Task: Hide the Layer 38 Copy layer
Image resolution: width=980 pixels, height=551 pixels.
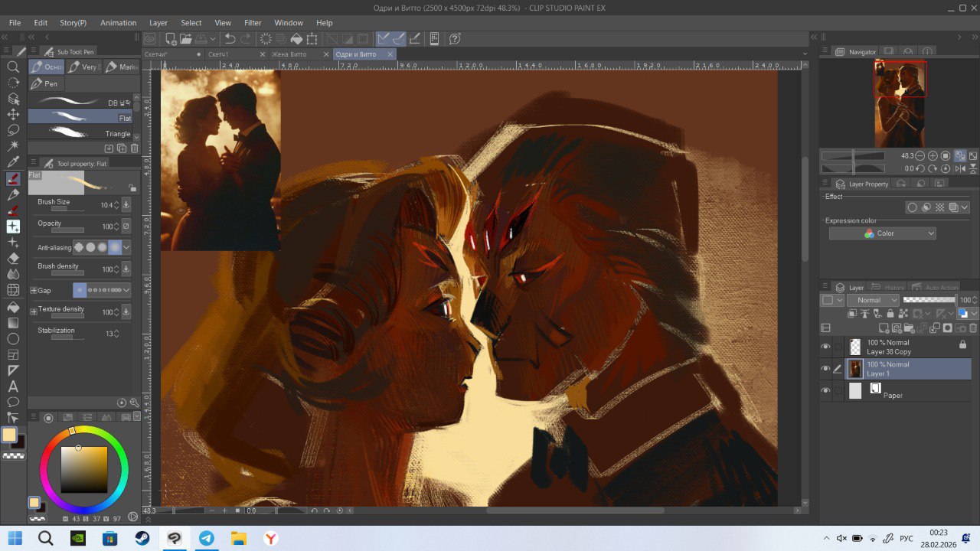Action: [825, 347]
